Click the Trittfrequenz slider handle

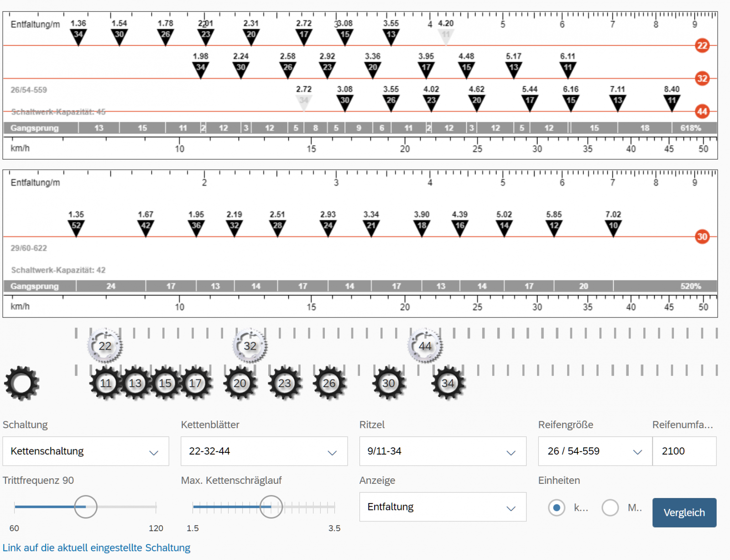pyautogui.click(x=86, y=507)
